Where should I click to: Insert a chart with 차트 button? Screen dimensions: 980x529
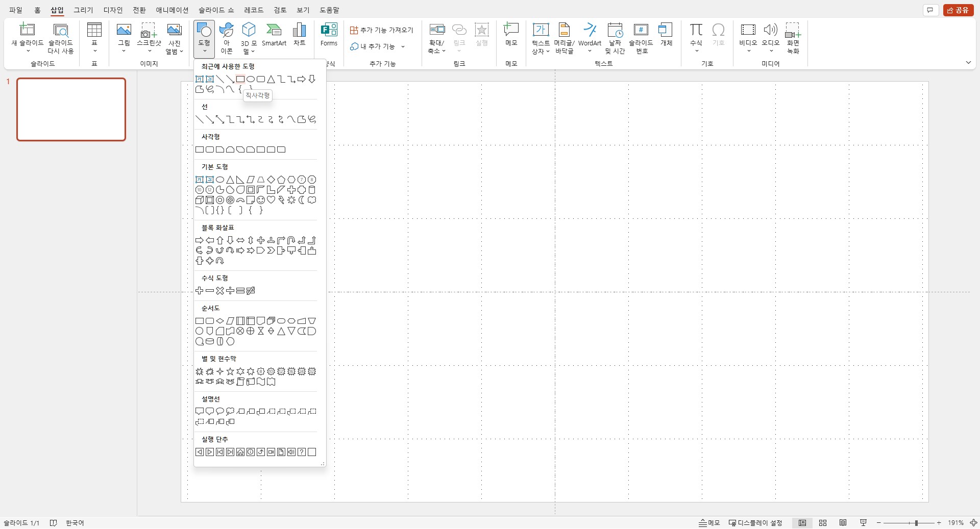coord(300,35)
